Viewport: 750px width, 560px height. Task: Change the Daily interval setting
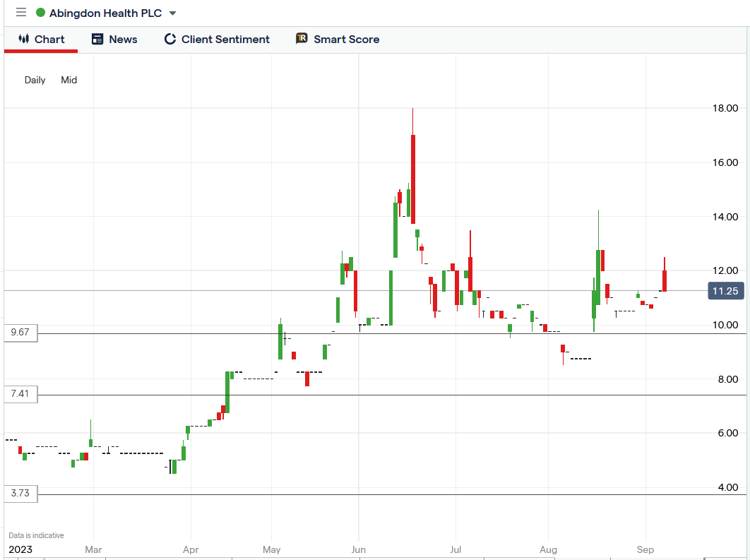pyautogui.click(x=35, y=80)
